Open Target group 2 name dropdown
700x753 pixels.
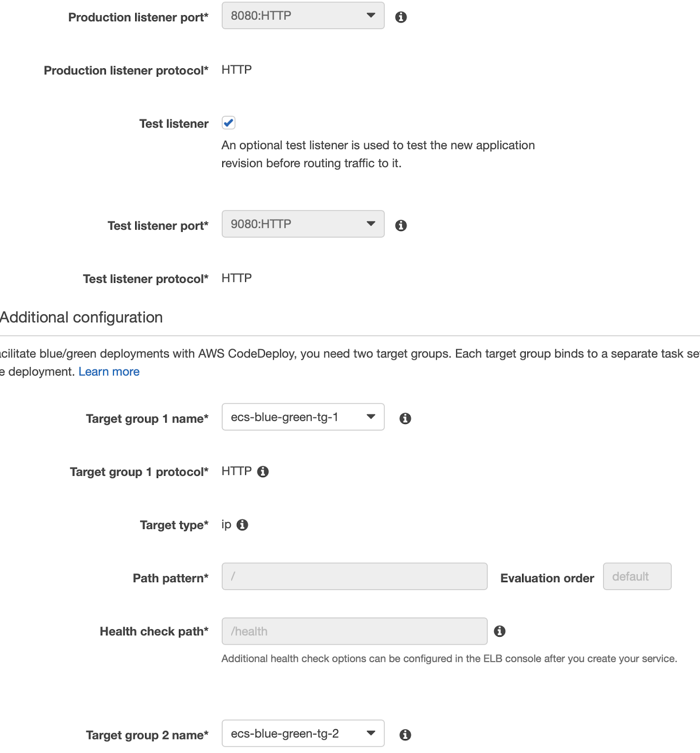click(x=303, y=733)
